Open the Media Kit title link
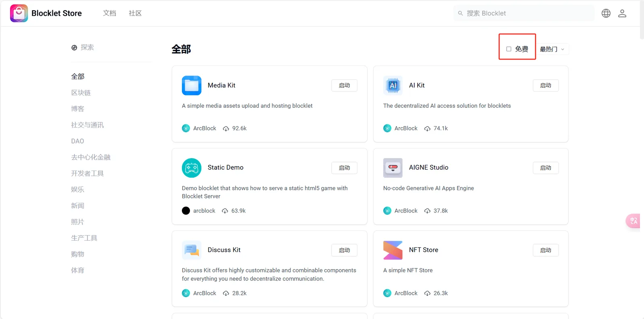 [x=221, y=85]
